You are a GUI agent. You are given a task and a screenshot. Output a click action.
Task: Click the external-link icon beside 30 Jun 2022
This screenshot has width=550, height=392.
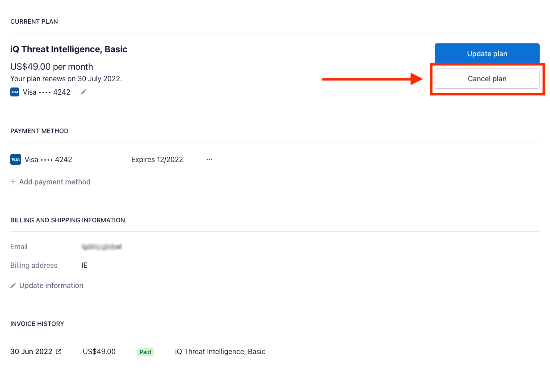(x=59, y=352)
